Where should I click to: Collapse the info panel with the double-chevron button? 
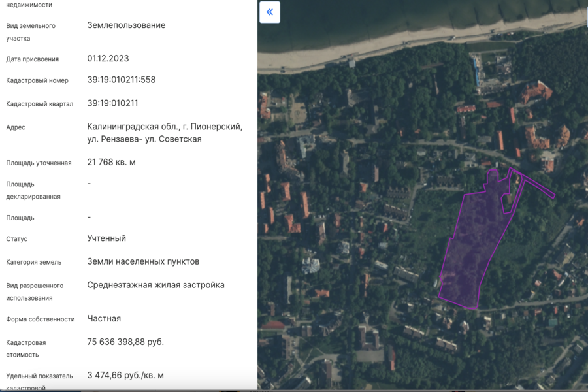tap(270, 12)
